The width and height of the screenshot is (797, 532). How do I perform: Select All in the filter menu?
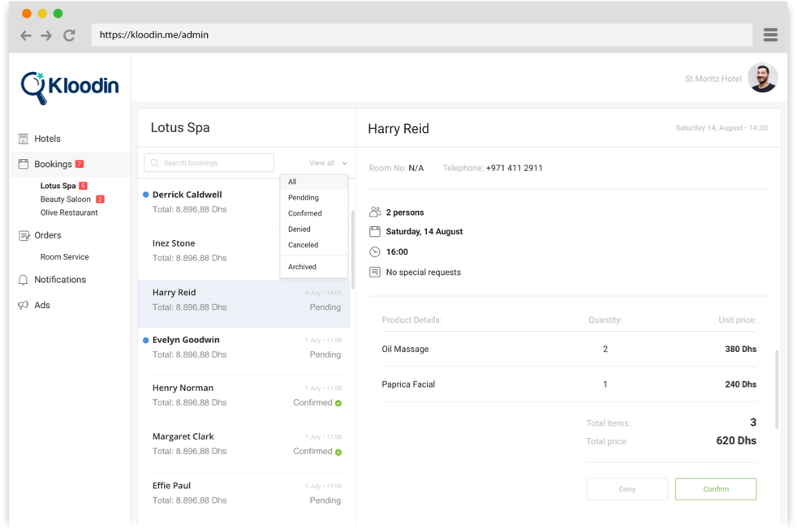pyautogui.click(x=314, y=182)
